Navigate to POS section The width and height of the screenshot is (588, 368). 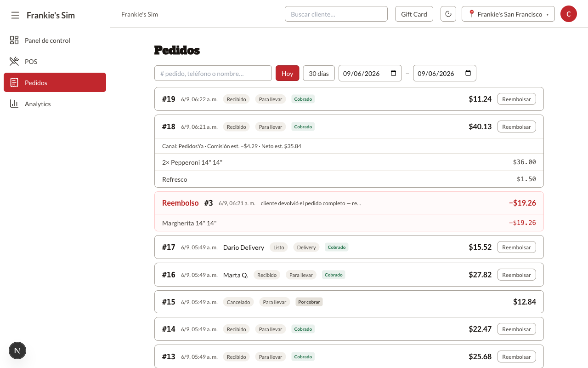click(x=55, y=61)
